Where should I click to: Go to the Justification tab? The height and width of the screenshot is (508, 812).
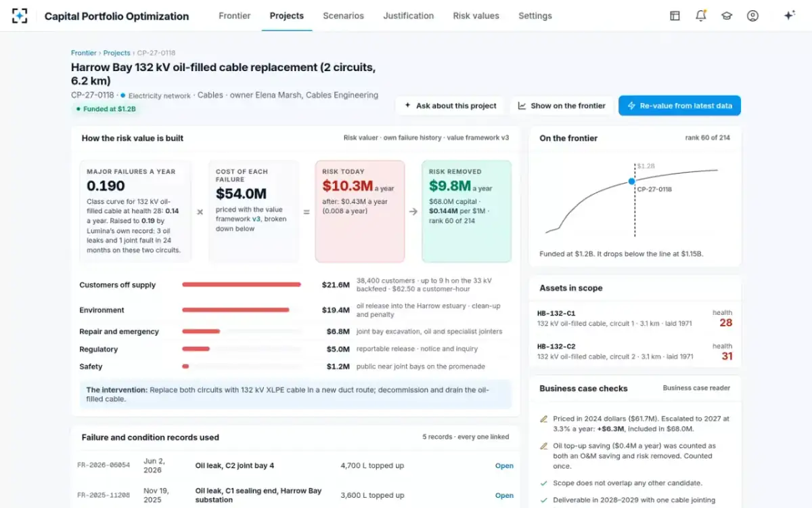pos(409,16)
